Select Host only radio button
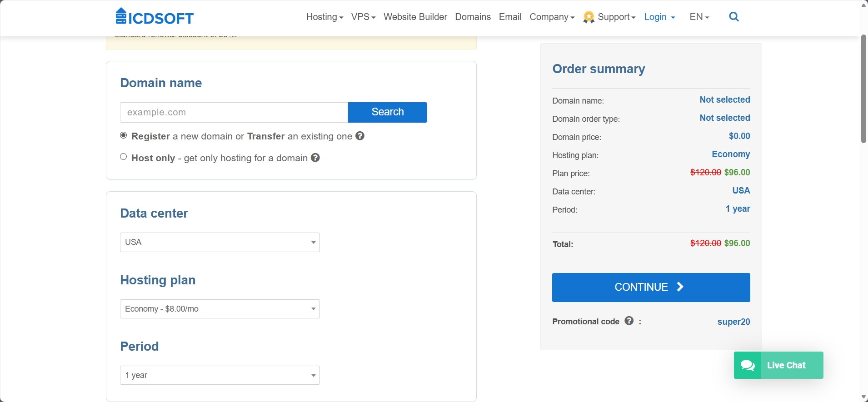 [123, 157]
